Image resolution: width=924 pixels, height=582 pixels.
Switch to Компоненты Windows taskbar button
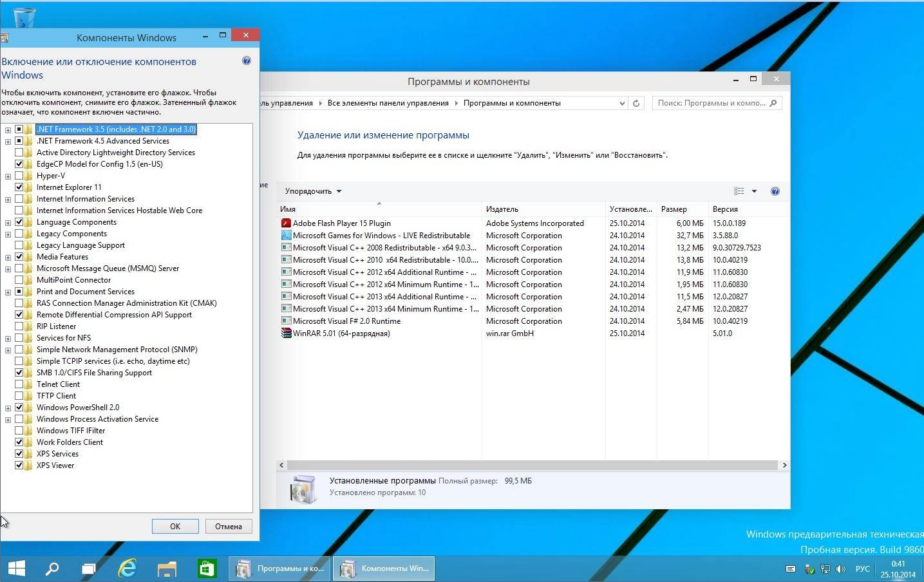pyautogui.click(x=384, y=568)
